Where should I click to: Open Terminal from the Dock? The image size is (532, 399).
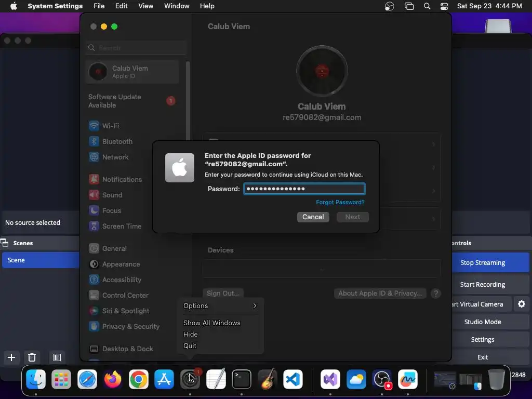(242, 379)
